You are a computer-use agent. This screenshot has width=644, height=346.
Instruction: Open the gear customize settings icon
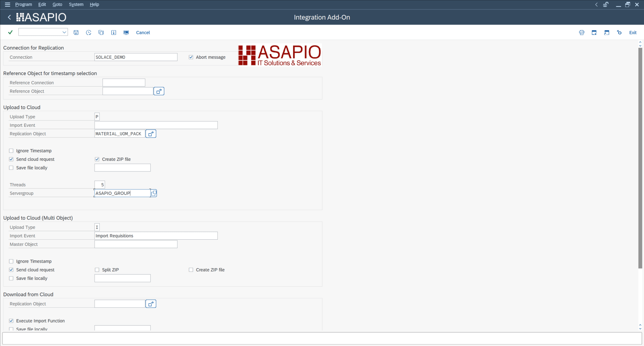(619, 33)
